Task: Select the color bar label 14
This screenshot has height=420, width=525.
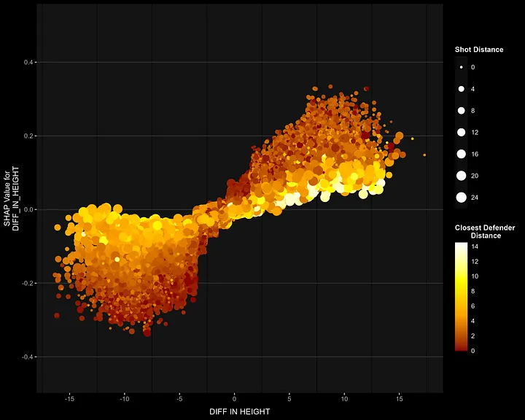Action: click(x=474, y=246)
